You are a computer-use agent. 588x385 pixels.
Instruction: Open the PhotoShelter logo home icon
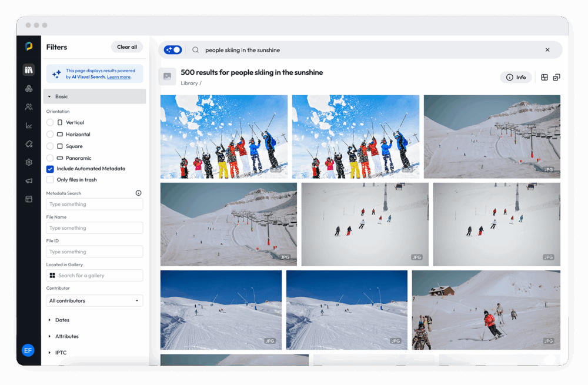point(29,46)
